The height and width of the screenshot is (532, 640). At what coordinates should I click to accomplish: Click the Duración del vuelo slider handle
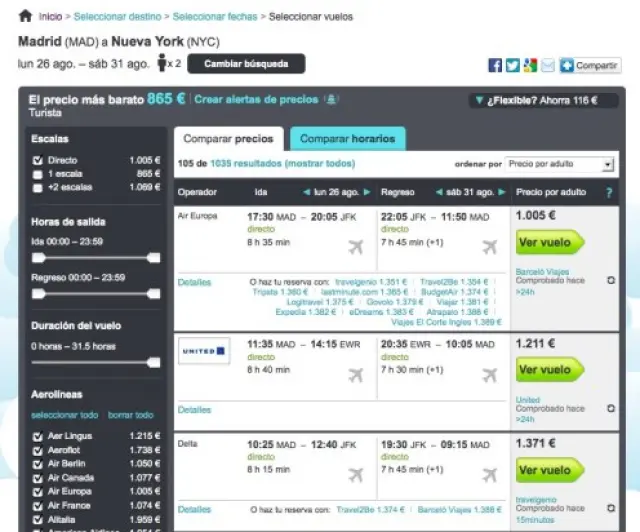(x=153, y=361)
